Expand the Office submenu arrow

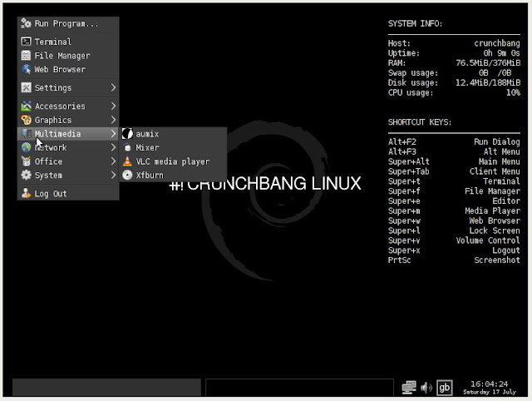[113, 161]
